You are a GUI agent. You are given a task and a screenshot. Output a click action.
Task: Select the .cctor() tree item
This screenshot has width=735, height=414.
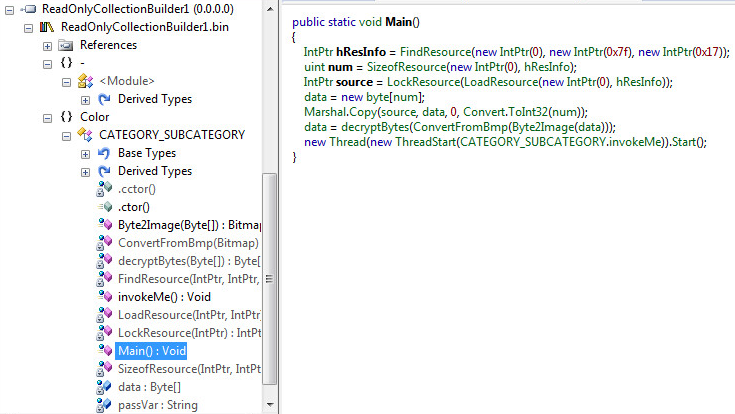click(136, 189)
